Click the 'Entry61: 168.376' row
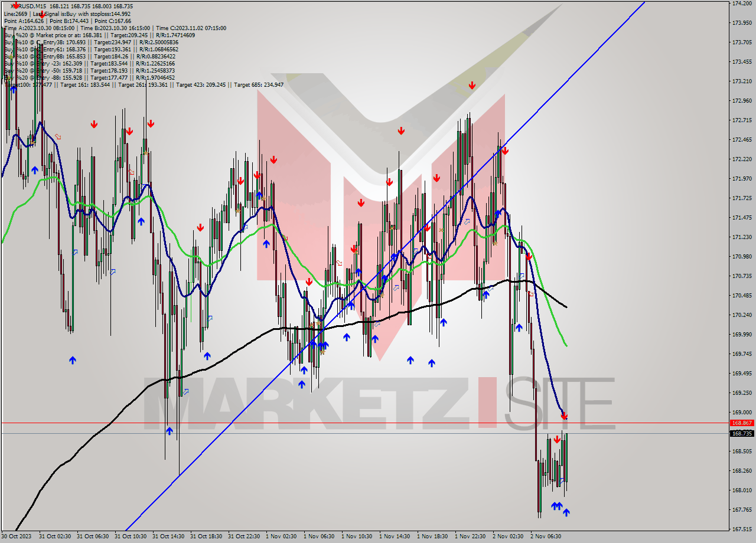756x543 pixels. coord(91,49)
